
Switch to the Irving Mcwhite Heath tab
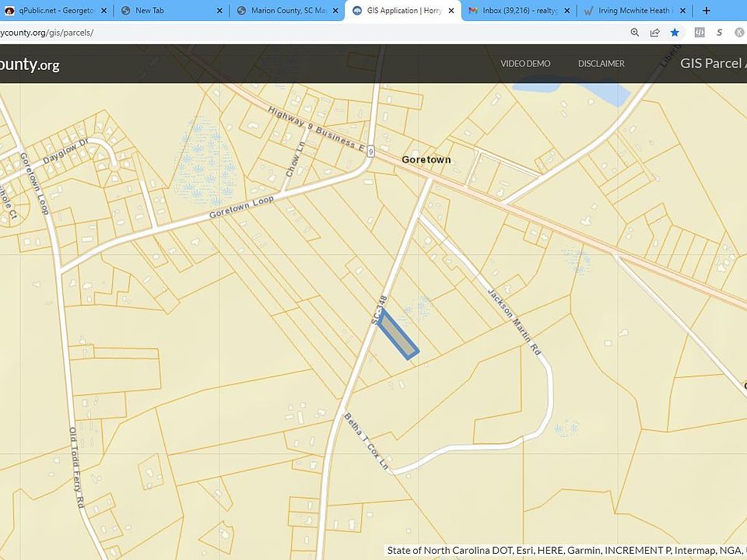pos(633,10)
